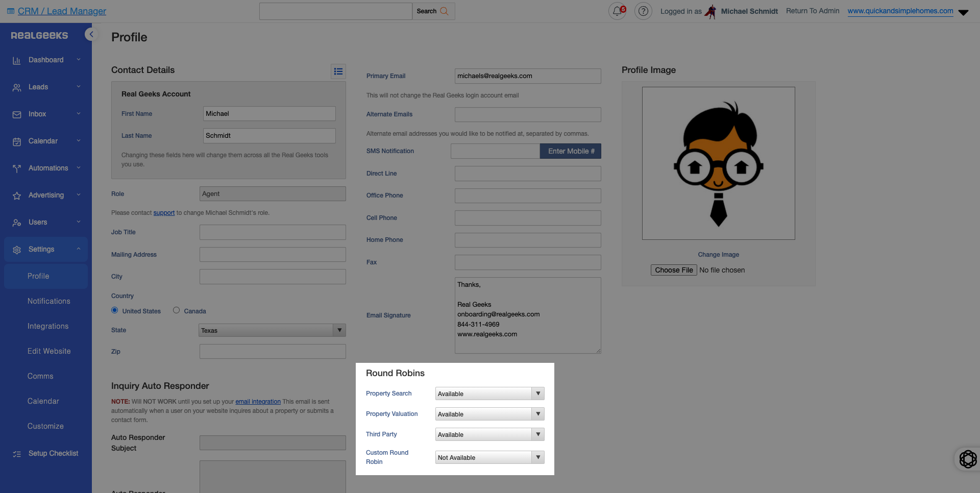Open the notifications bell icon
The height and width of the screenshot is (493, 980).
point(617,11)
